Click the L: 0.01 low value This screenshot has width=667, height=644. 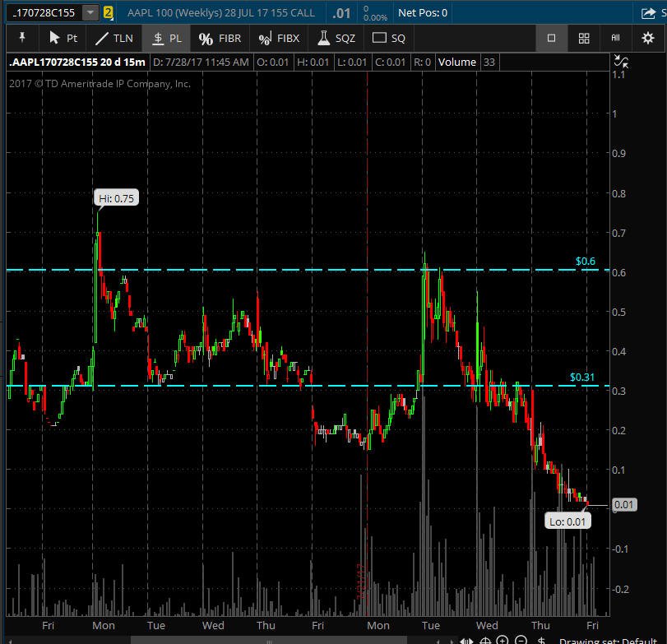click(352, 63)
